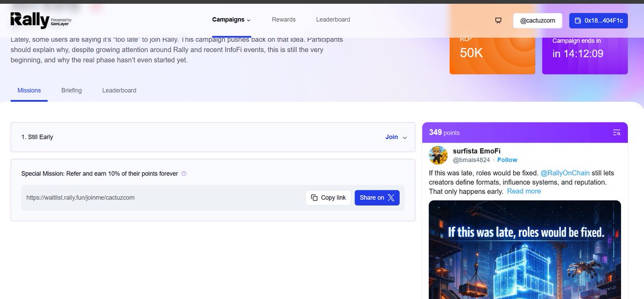Open the Leaderboard in top navigation
Screen dimensions: 644x299
[x=333, y=20]
